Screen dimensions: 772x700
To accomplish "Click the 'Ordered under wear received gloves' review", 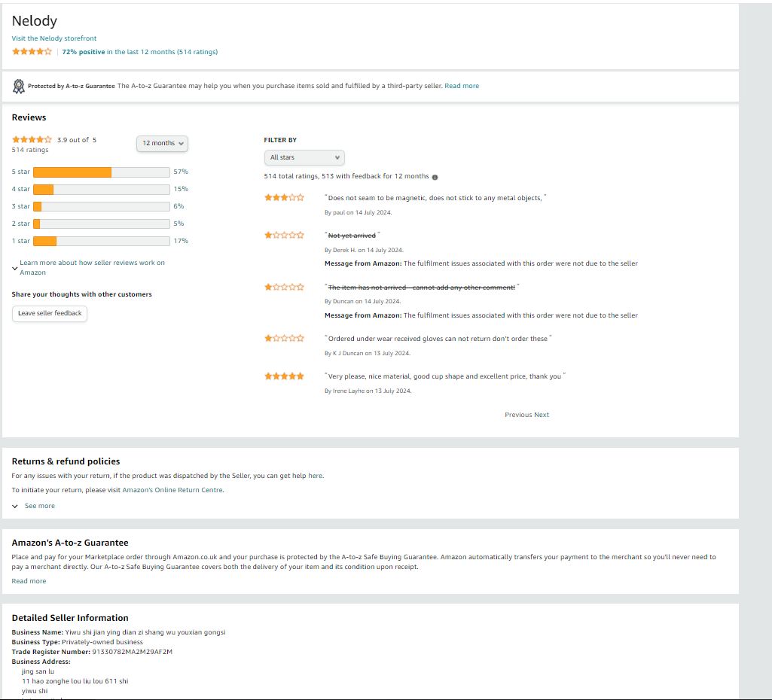I will [x=438, y=339].
